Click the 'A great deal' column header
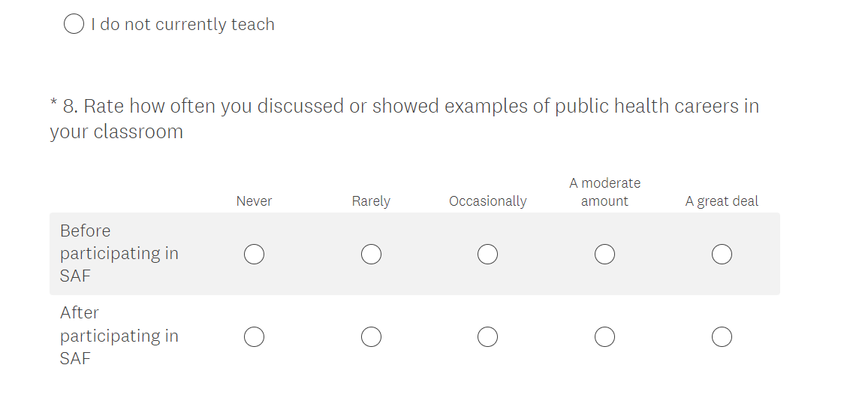Screen dimensions: 868x404 tap(722, 201)
